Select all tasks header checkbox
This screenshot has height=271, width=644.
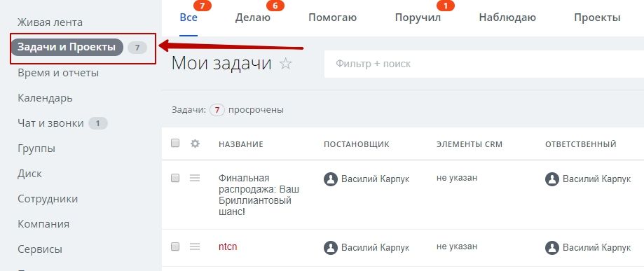point(175,143)
